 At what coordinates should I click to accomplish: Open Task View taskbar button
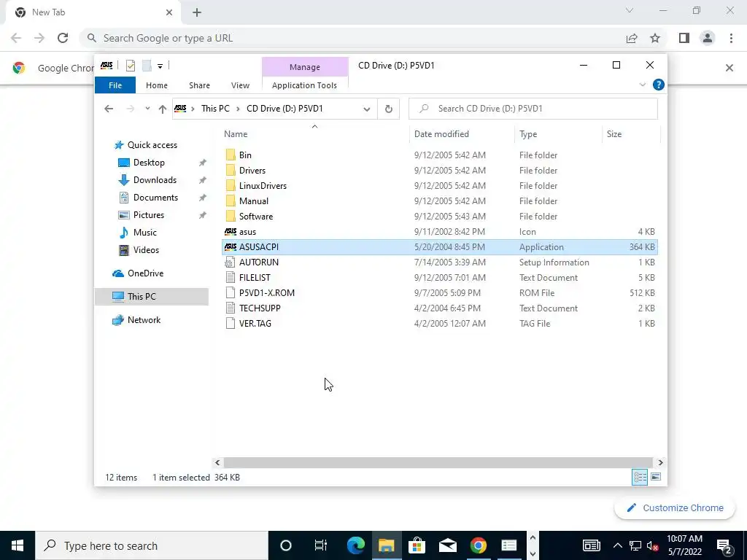(x=321, y=545)
